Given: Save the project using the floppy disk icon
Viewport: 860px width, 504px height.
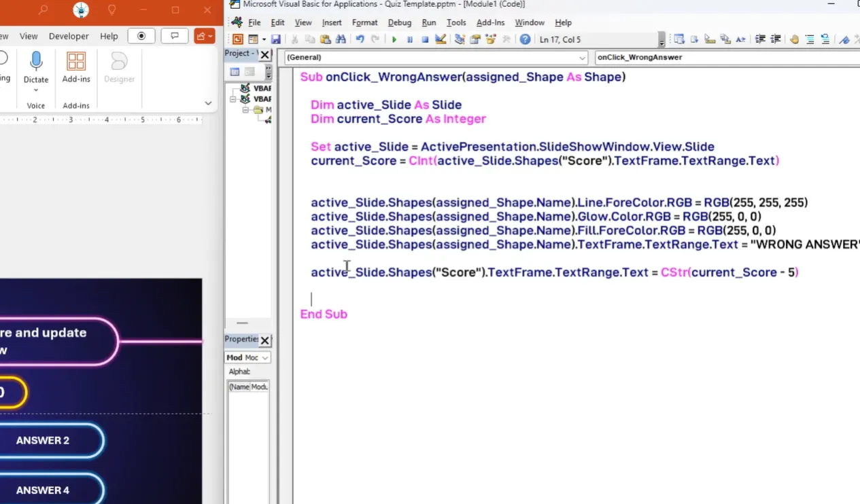Looking at the screenshot, I should [276, 39].
